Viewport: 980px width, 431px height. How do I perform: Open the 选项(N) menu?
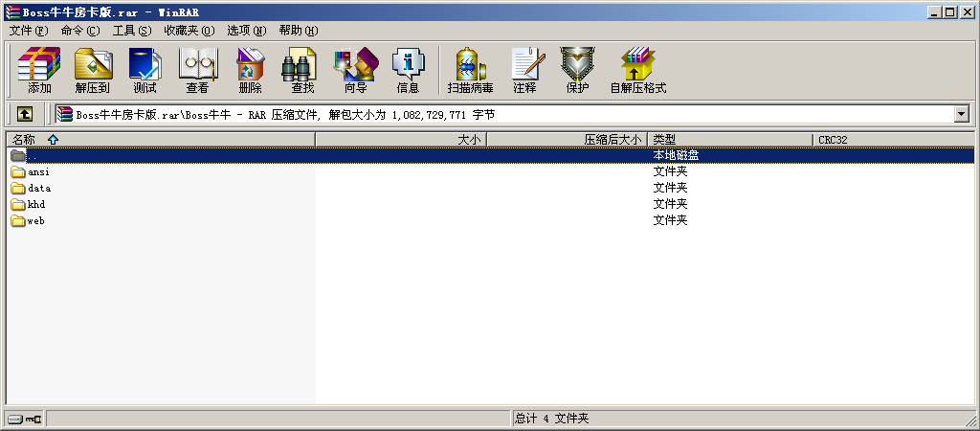coord(246,31)
